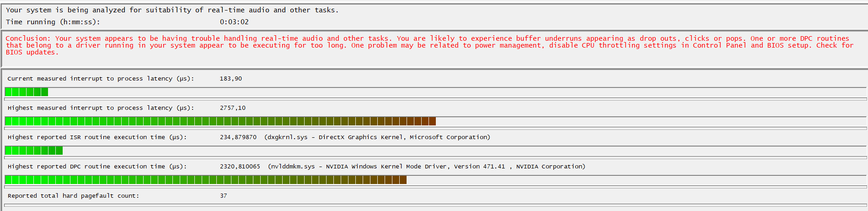This screenshot has height=211, width=868.
Task: Click the Current measured interrupt latency label
Action: 101,79
